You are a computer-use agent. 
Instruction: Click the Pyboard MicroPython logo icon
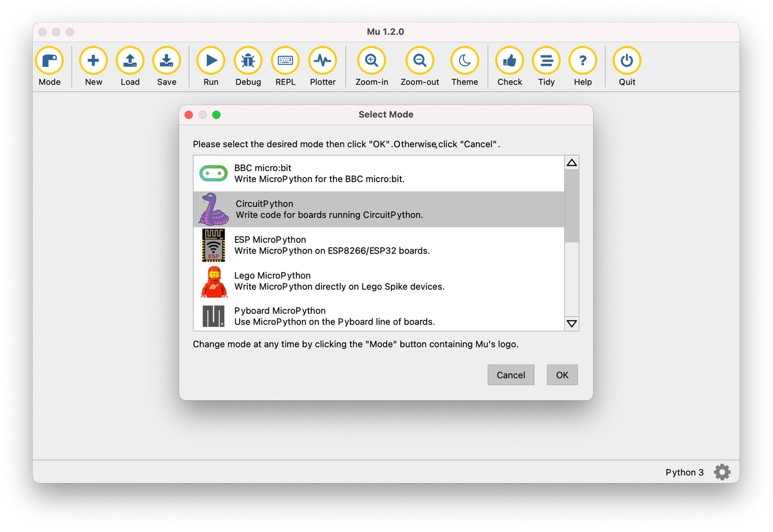pyautogui.click(x=213, y=316)
